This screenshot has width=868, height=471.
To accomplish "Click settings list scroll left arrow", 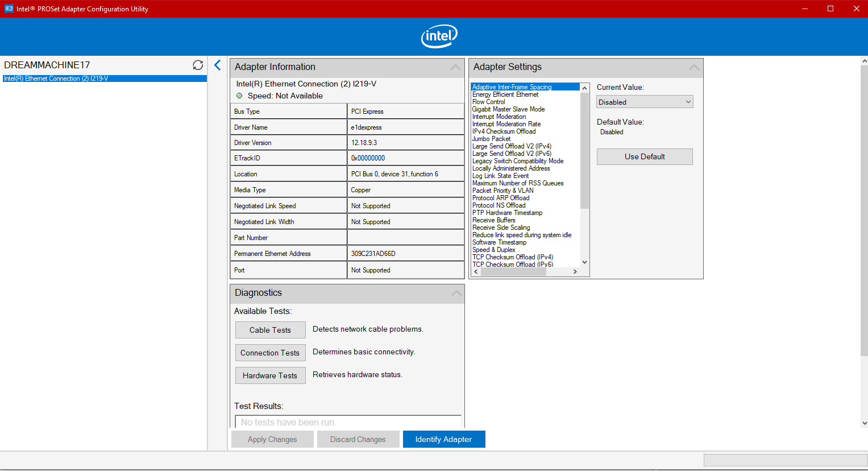I will (x=476, y=272).
